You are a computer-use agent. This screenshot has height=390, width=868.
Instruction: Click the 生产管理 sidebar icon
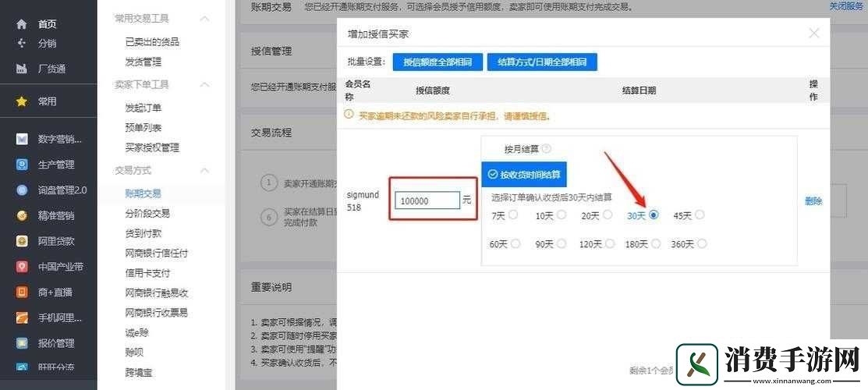coord(22,165)
